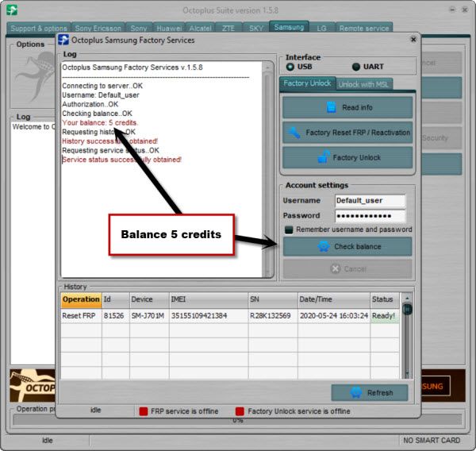Select the Reset FRP history row cell
The width and height of the screenshot is (476, 451).
click(x=81, y=316)
